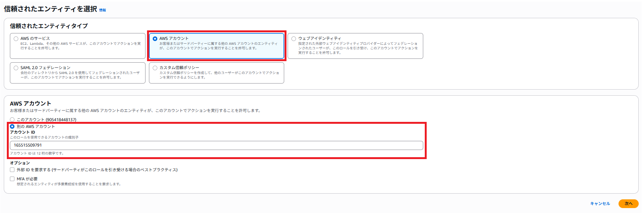644x213 pixels.
Task: Click the アカウント ID input field
Action: pyautogui.click(x=216, y=145)
